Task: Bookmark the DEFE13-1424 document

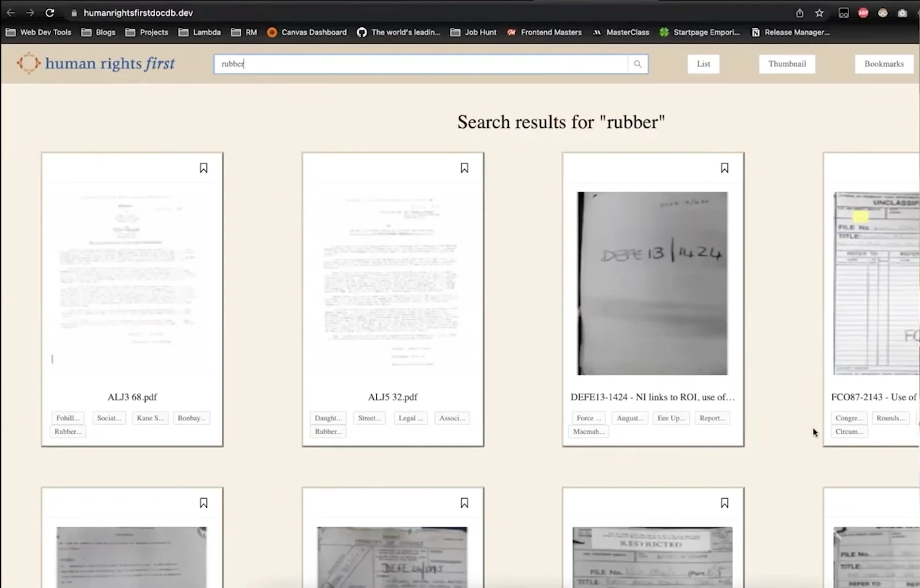Action: click(724, 168)
